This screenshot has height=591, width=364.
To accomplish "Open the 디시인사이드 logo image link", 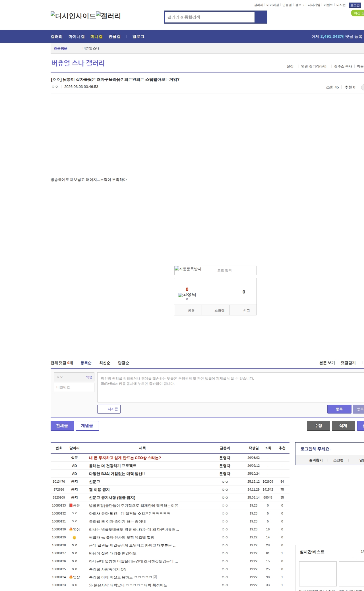I will point(73,16).
